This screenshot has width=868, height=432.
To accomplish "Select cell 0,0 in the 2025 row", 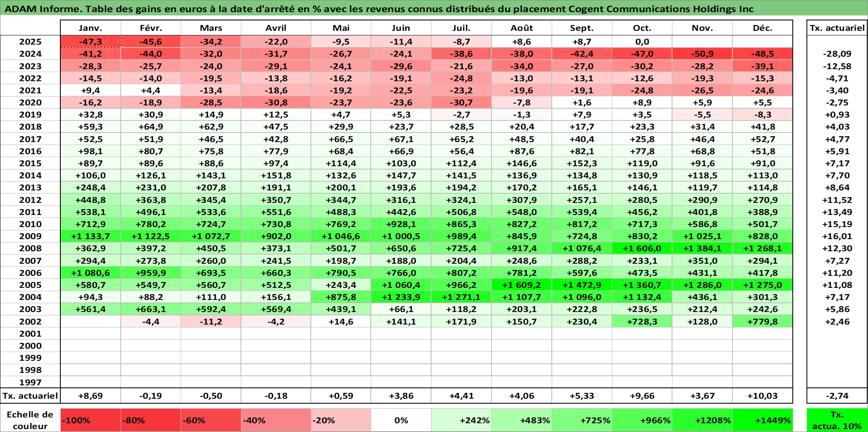I will pos(642,42).
